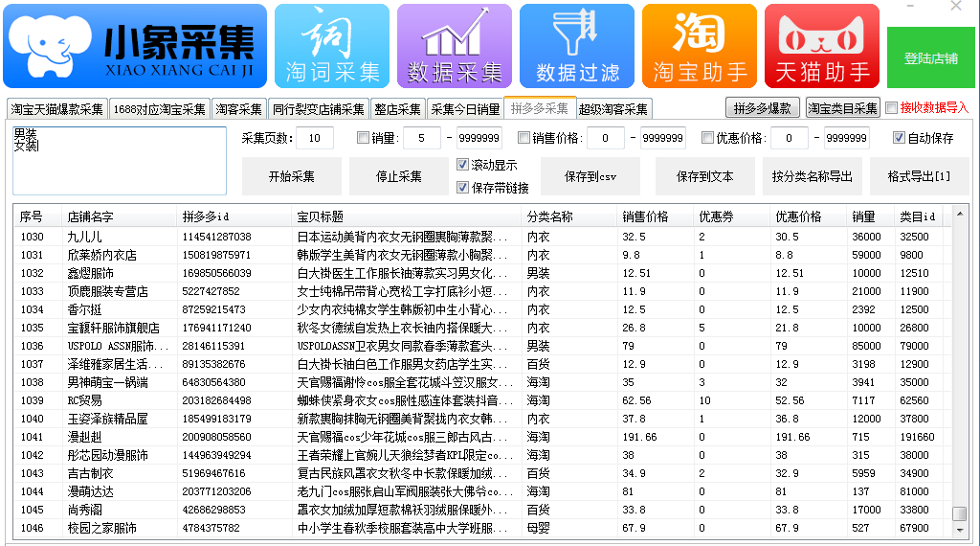Uncheck the 自动保存 checkbox
This screenshot has height=546, width=980.
coord(899,138)
